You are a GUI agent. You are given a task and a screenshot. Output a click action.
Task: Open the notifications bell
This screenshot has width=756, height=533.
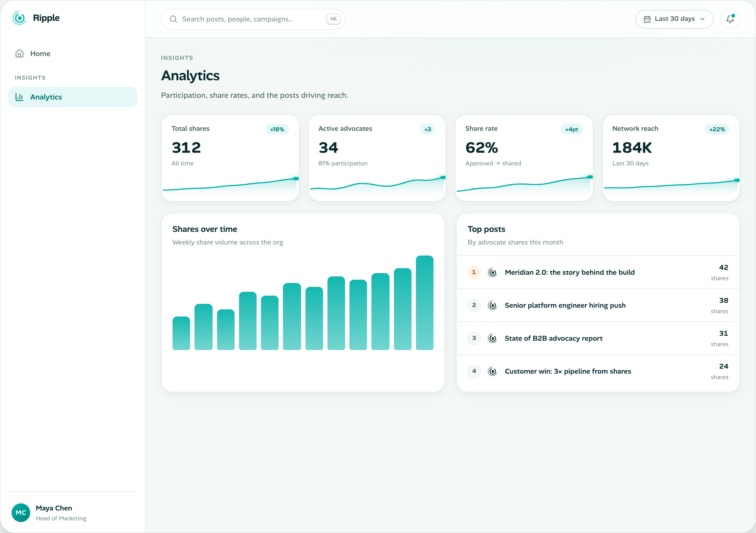[730, 19]
